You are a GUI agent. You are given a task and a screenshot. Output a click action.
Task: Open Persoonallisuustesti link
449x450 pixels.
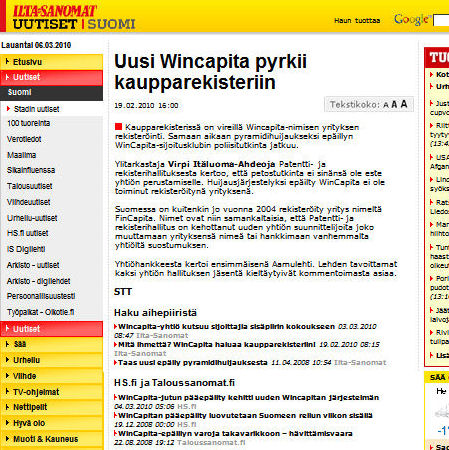(41, 296)
